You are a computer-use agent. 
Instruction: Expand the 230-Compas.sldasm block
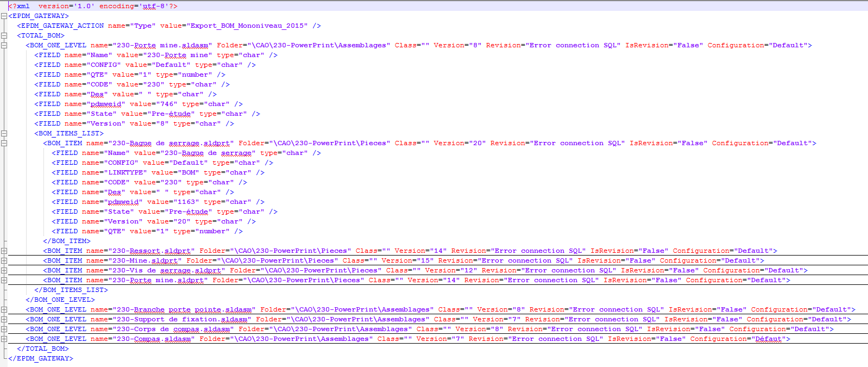pyautogui.click(x=4, y=339)
